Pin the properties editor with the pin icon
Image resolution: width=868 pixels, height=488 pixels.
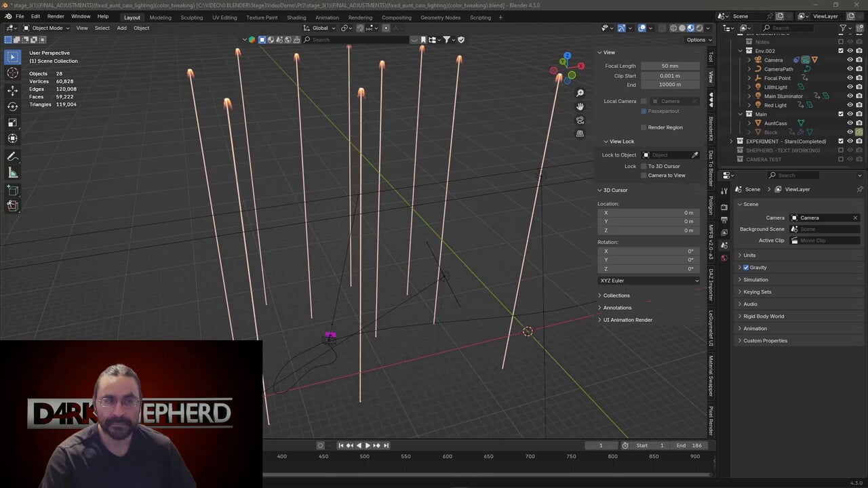click(x=860, y=189)
